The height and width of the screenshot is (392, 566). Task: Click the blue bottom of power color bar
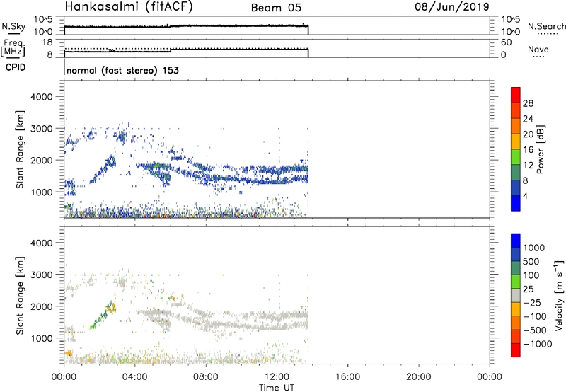pyautogui.click(x=516, y=203)
